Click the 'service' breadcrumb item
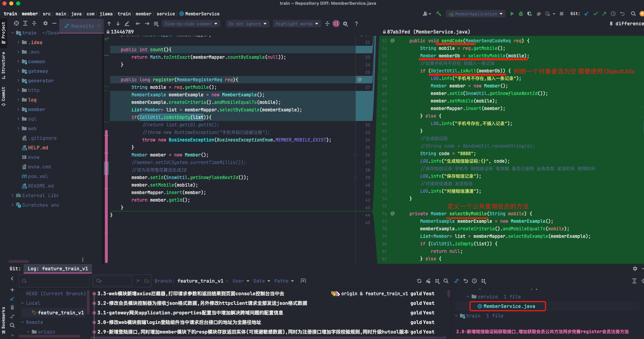 point(166,14)
